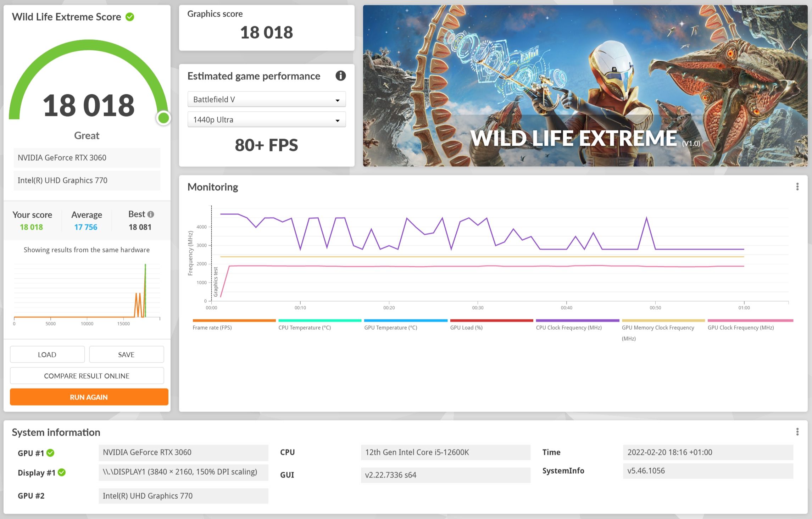Click the Graphics score value 18 018
Viewport: 812px width, 519px height.
[x=266, y=33]
